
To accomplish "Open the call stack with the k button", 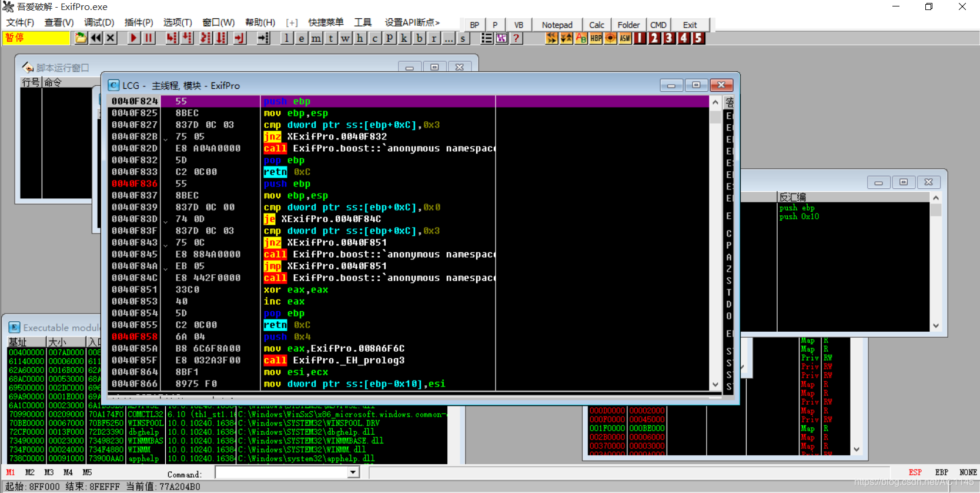I will [404, 38].
